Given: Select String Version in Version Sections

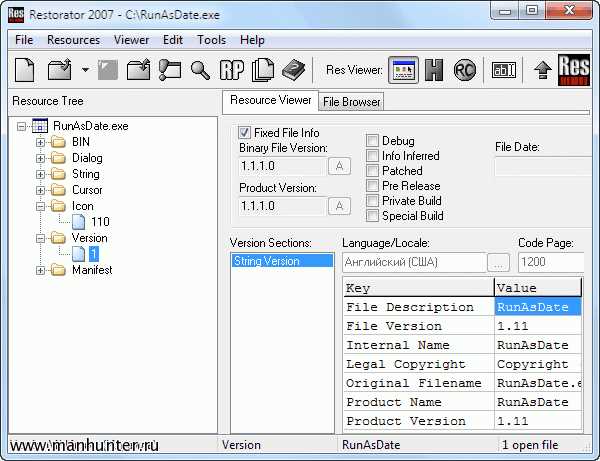Looking at the screenshot, I should [282, 261].
